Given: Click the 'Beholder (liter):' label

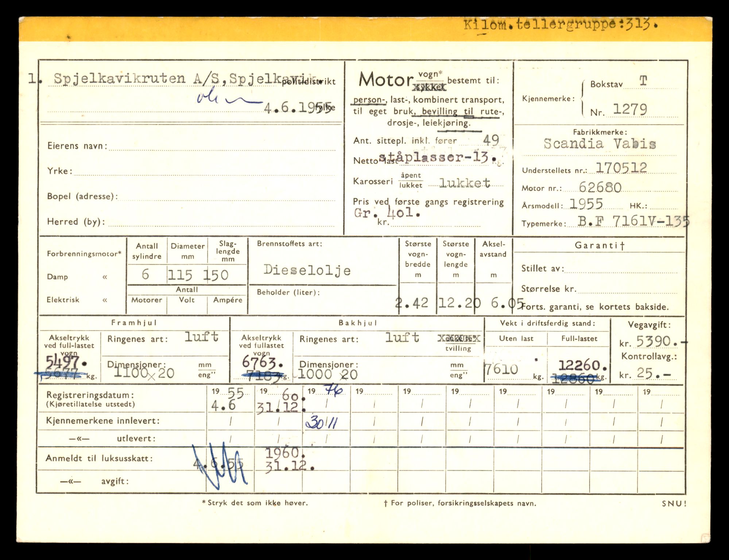Looking at the screenshot, I should [x=288, y=292].
